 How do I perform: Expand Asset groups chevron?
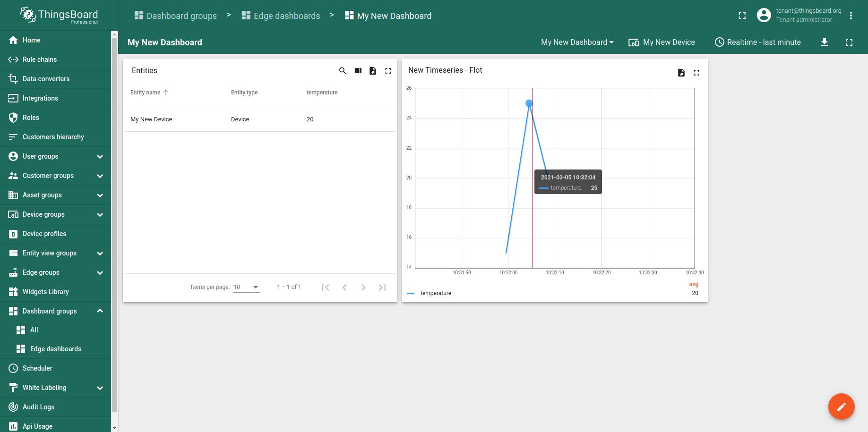[100, 195]
